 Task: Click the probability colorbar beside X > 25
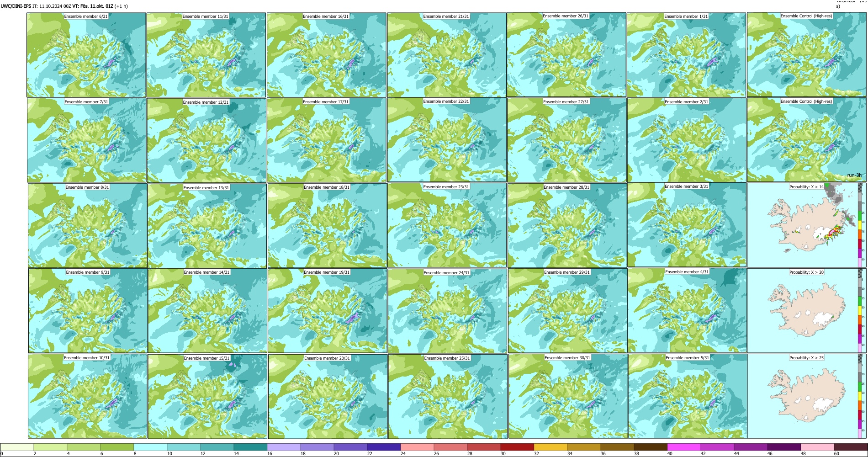pos(860,396)
